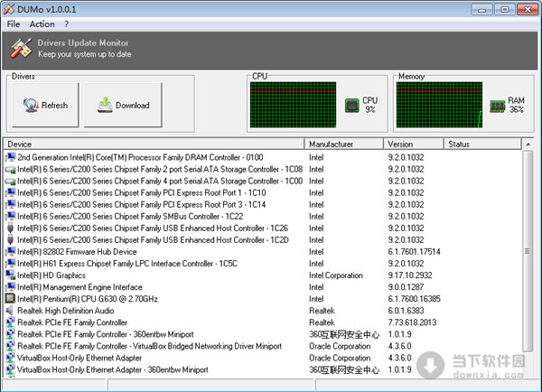
Task: Click the DRAM Controller - 0100 device icon
Action: (x=11, y=157)
